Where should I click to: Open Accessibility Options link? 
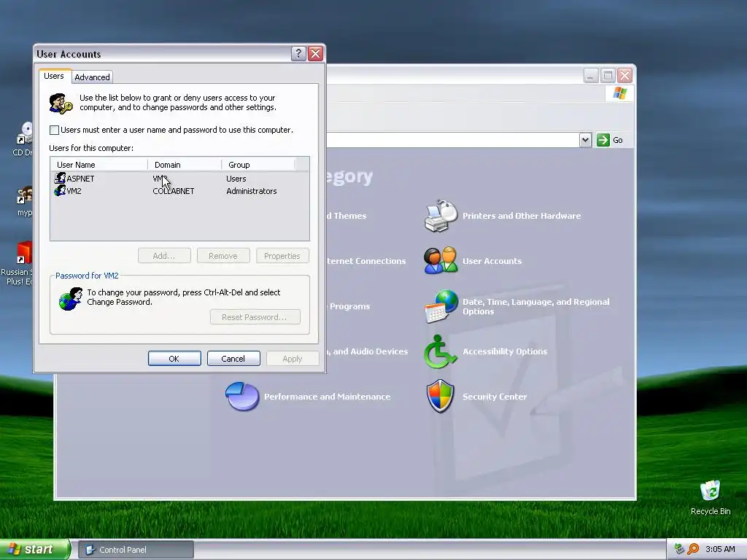tap(505, 351)
